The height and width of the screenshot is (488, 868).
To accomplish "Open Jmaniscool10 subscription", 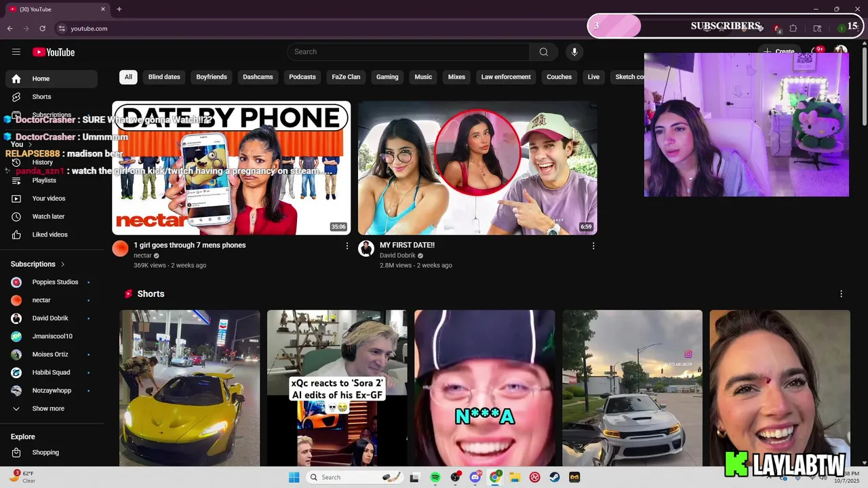I will (52, 336).
